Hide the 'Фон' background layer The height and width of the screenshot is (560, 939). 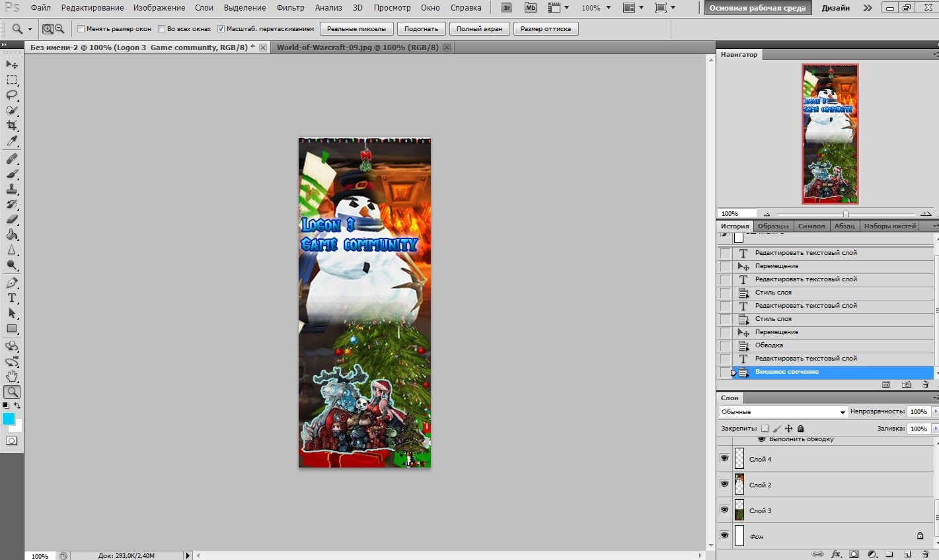(x=725, y=536)
